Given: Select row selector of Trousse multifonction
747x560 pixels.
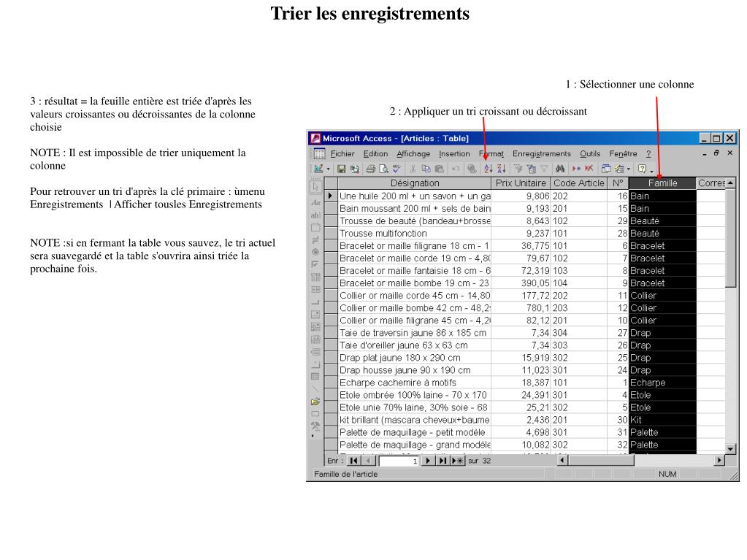Looking at the screenshot, I should (x=331, y=234).
